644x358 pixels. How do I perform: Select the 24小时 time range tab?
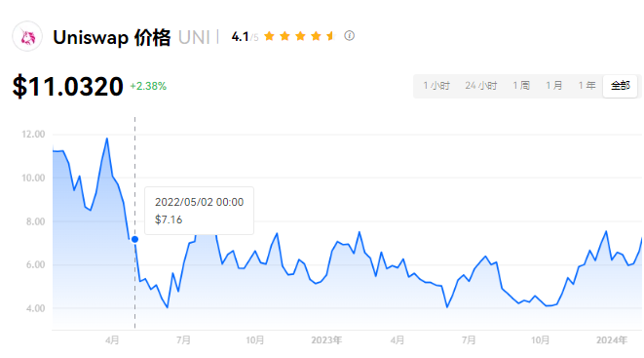pos(481,86)
